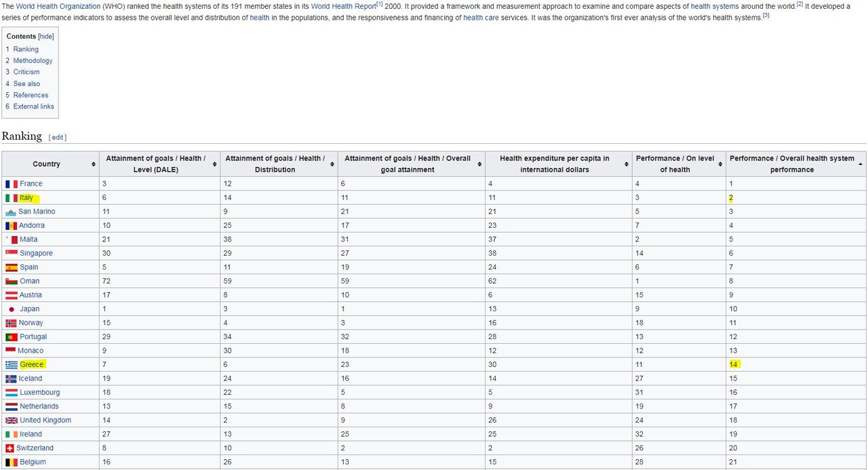The image size is (868, 470).
Task: Click the Monaco flag icon
Action: point(11,351)
